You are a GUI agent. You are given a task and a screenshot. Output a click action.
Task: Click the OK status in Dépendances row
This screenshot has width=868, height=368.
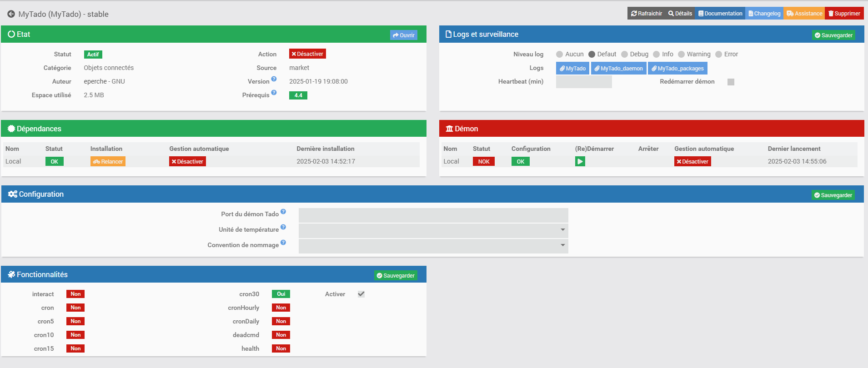point(55,161)
